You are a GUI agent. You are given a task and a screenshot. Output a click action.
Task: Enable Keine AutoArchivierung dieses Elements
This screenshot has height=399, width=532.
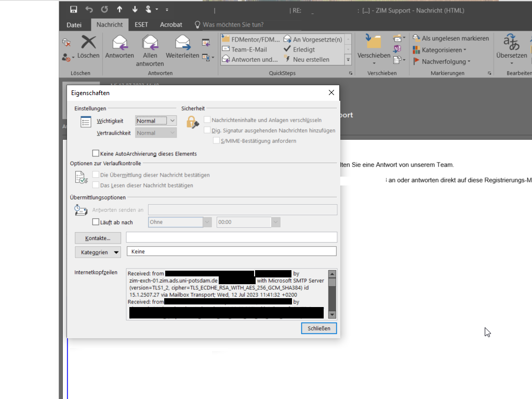tap(96, 154)
